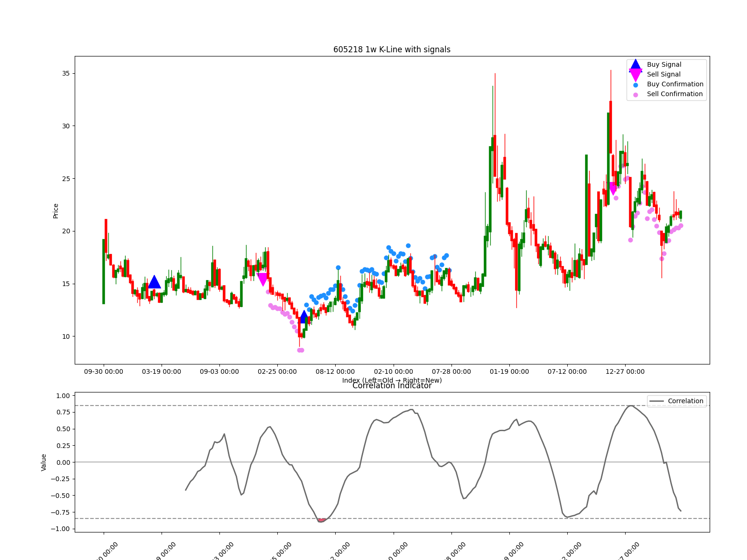Click the '07-12 00:00' x-axis tick label
747x560 pixels.
(567, 371)
